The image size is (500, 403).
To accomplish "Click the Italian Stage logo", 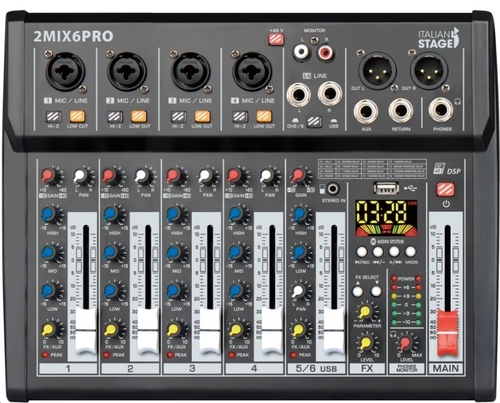I will tap(440, 39).
